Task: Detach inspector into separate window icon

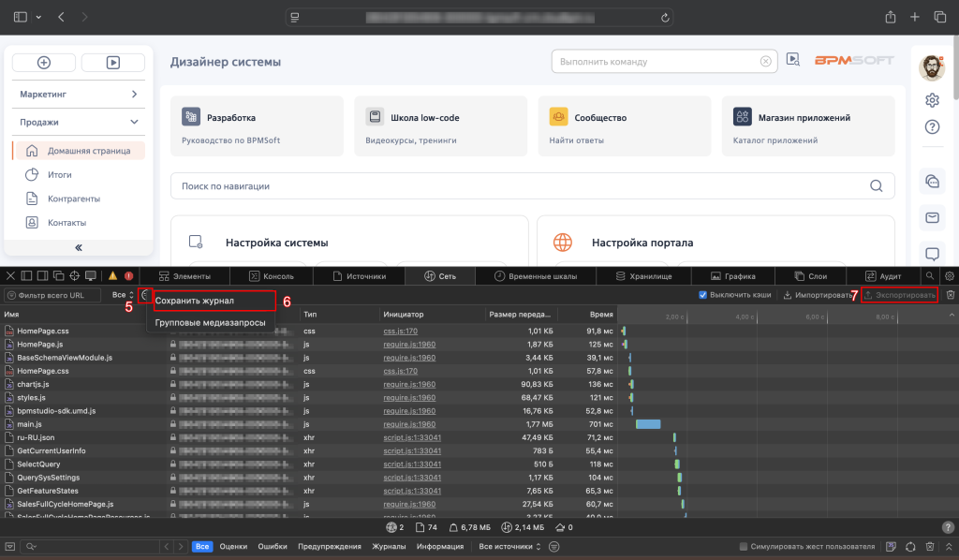Action: [59, 276]
